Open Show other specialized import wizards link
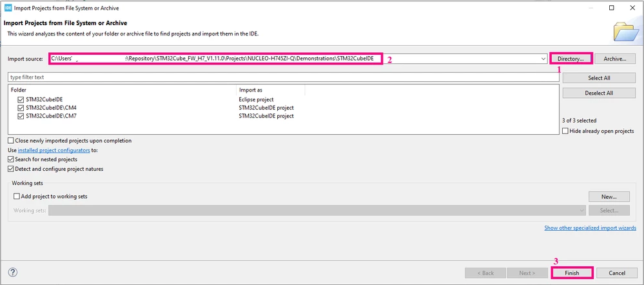This screenshot has height=285, width=644. pos(590,228)
